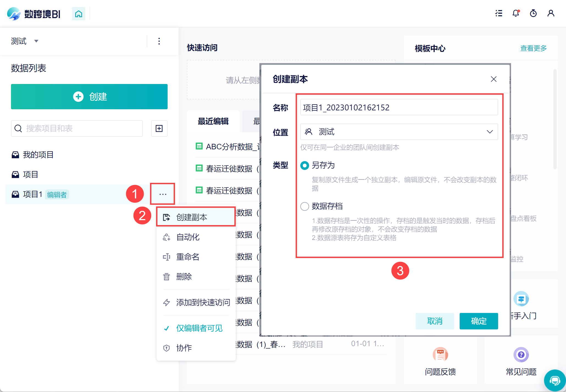
Task: Open the task list icon in header
Action: [499, 13]
